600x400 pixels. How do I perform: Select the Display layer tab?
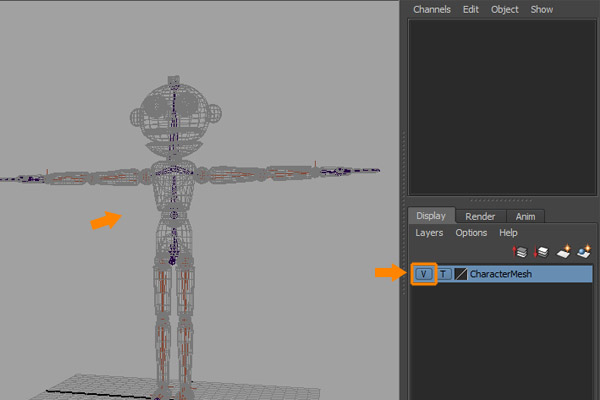[x=431, y=216]
